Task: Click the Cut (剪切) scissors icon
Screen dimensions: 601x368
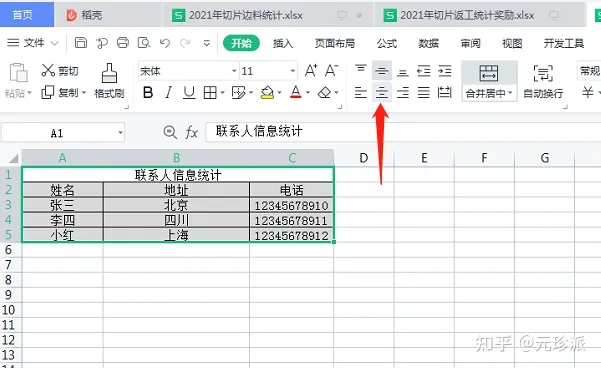Action: pyautogui.click(x=48, y=70)
